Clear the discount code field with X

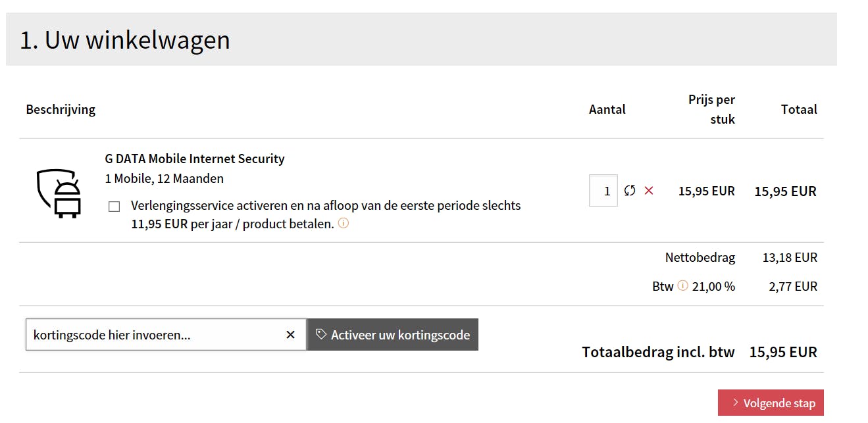(x=290, y=335)
